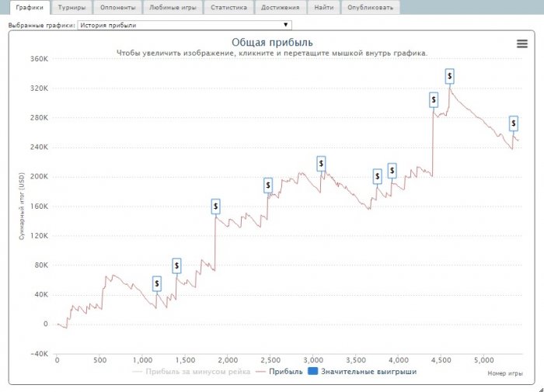Click the $ flag near game 2,450

coord(268,186)
